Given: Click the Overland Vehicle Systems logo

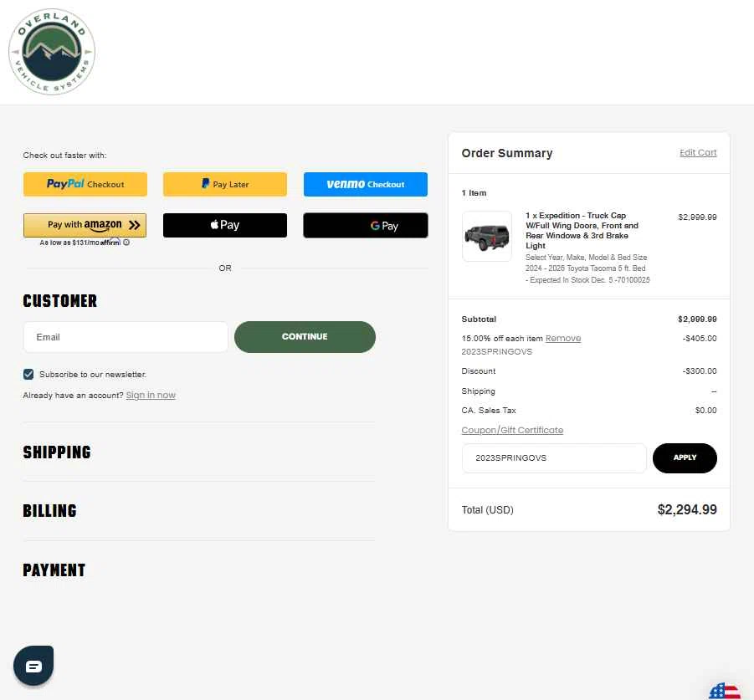Looking at the screenshot, I should (52, 51).
